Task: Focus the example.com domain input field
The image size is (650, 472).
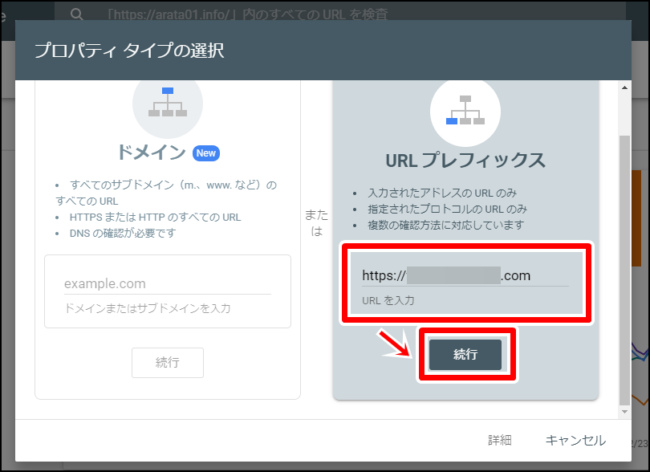Action: pos(167,284)
